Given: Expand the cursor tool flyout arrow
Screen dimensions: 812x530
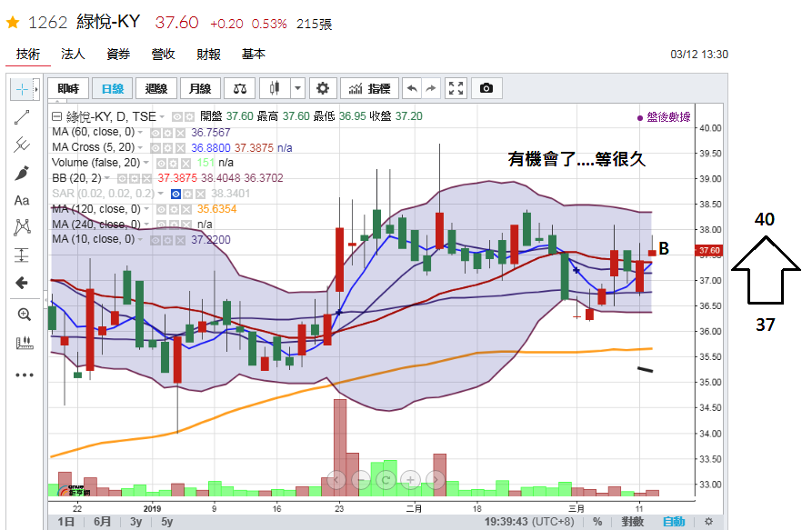Looking at the screenshot, I should (x=36, y=89).
